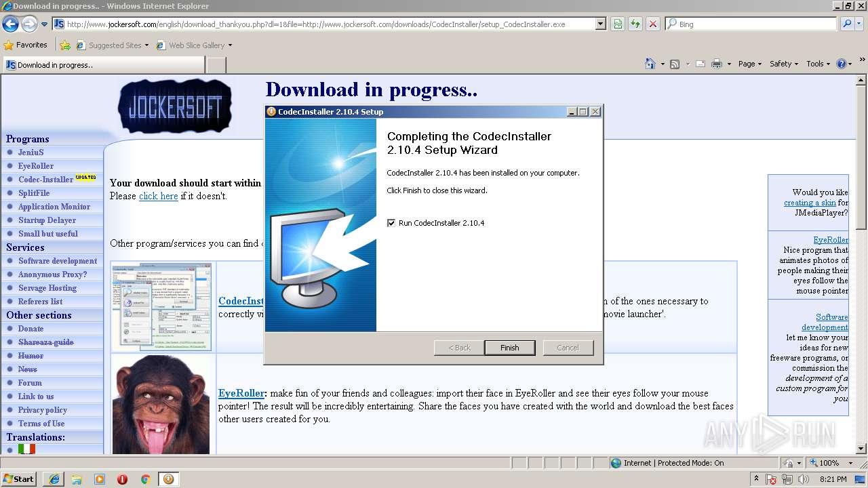868x488 pixels.
Task: Open the Suggested Sites dropdown
Action: 112,45
